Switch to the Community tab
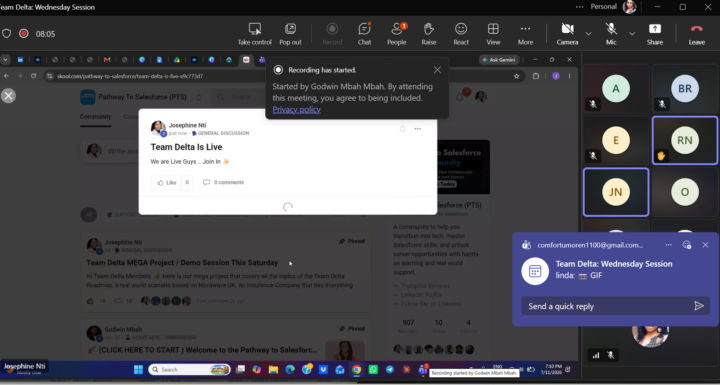720x385 pixels. coord(96,117)
